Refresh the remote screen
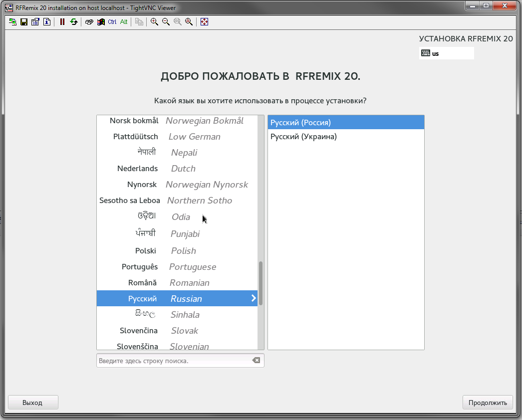The image size is (522, 420). click(x=73, y=21)
